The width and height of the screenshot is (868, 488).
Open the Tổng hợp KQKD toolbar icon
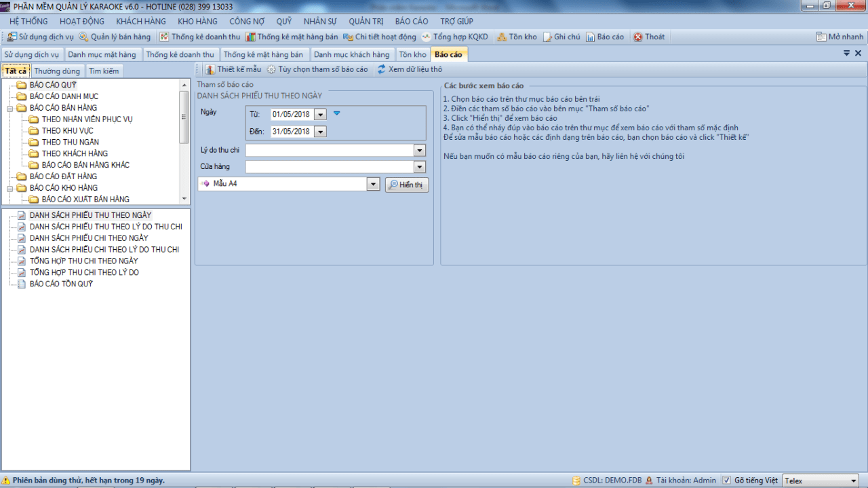pos(426,37)
